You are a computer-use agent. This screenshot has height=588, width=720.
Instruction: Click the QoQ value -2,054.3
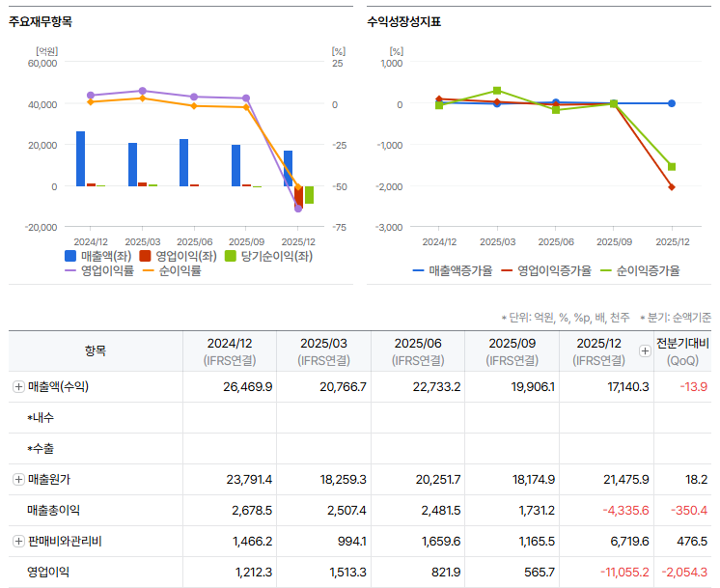tap(684, 572)
